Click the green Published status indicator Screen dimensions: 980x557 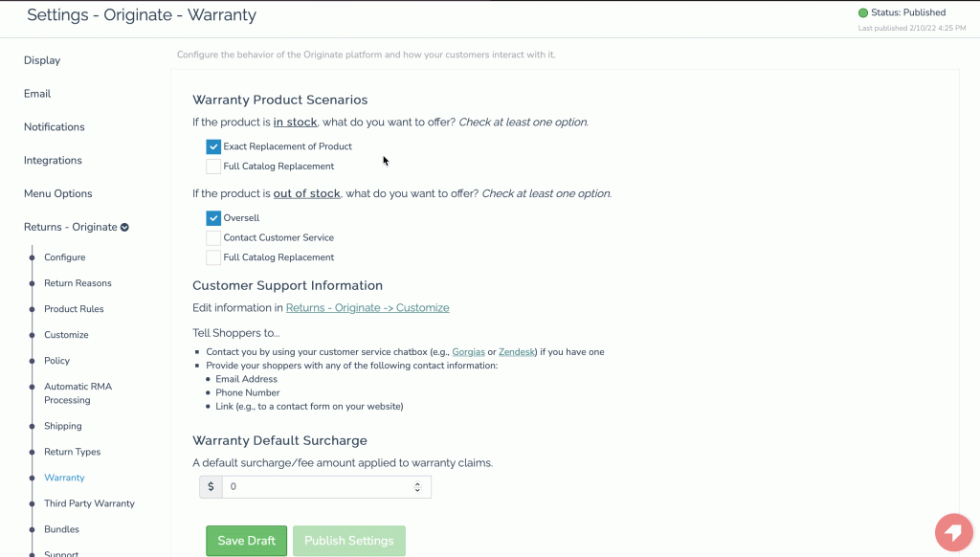tap(863, 13)
